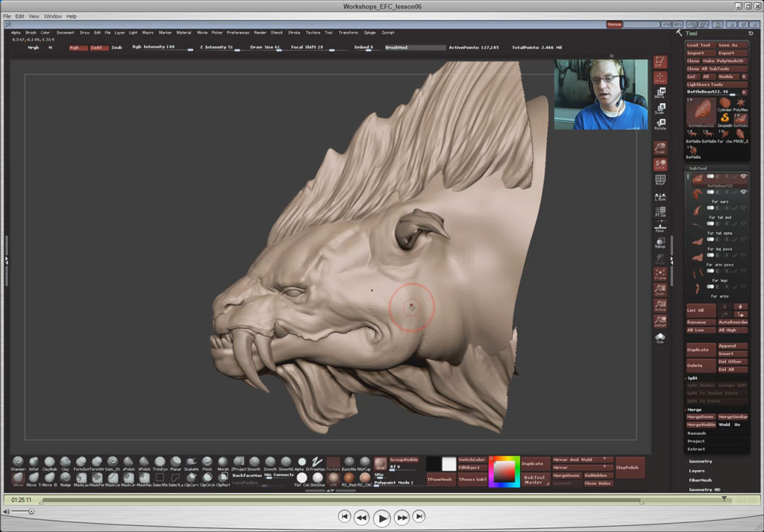Activate Draw mode in right shelf
Image resolution: width=764 pixels, height=532 pixels.
click(660, 78)
